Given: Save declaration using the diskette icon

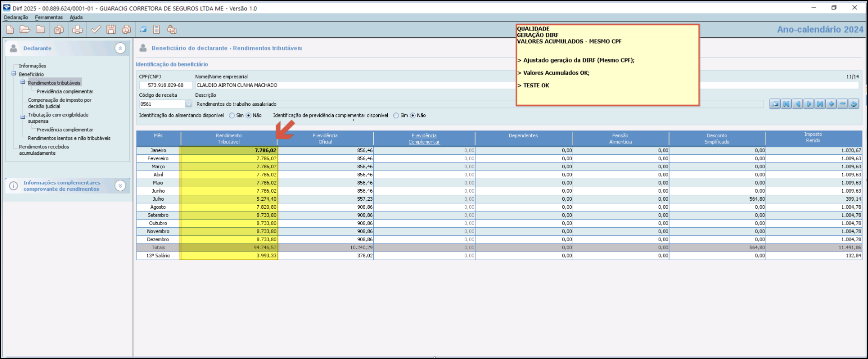Looking at the screenshot, I should click(x=111, y=29).
